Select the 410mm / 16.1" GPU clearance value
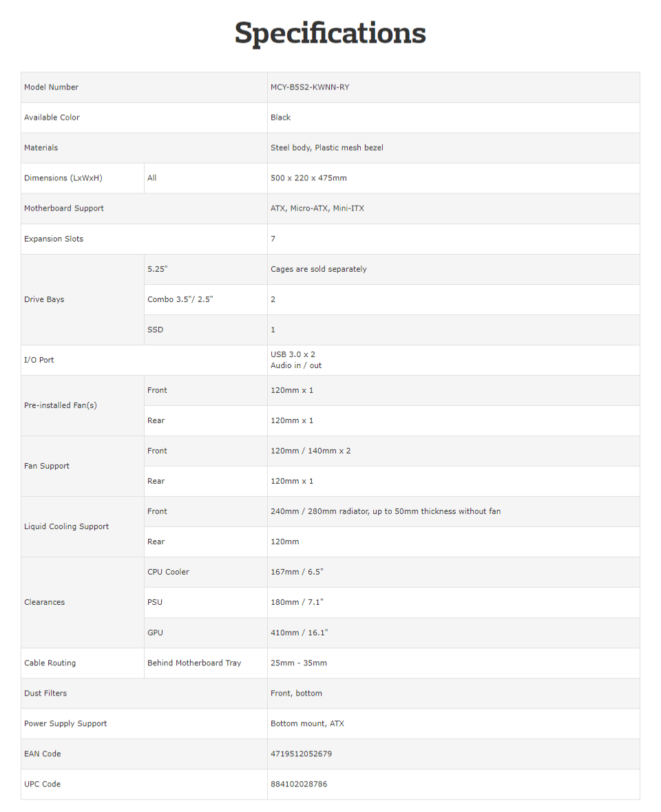This screenshot has height=812, width=661. tap(299, 632)
